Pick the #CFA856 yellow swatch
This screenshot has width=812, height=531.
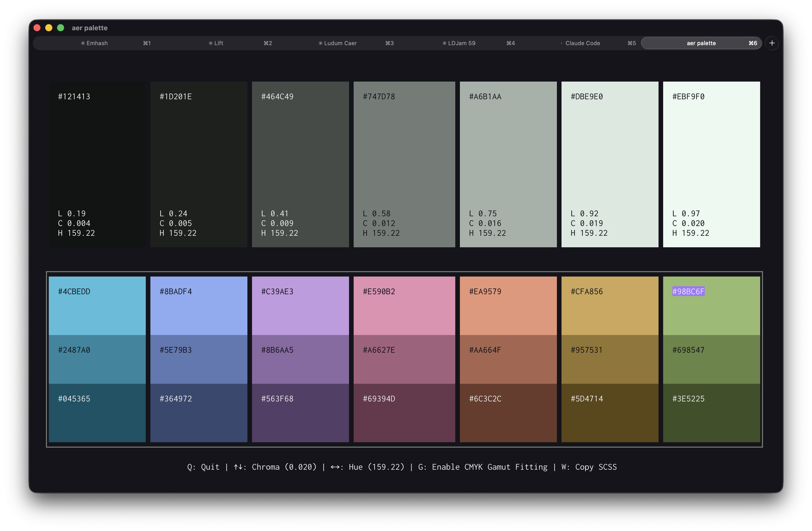pos(610,306)
